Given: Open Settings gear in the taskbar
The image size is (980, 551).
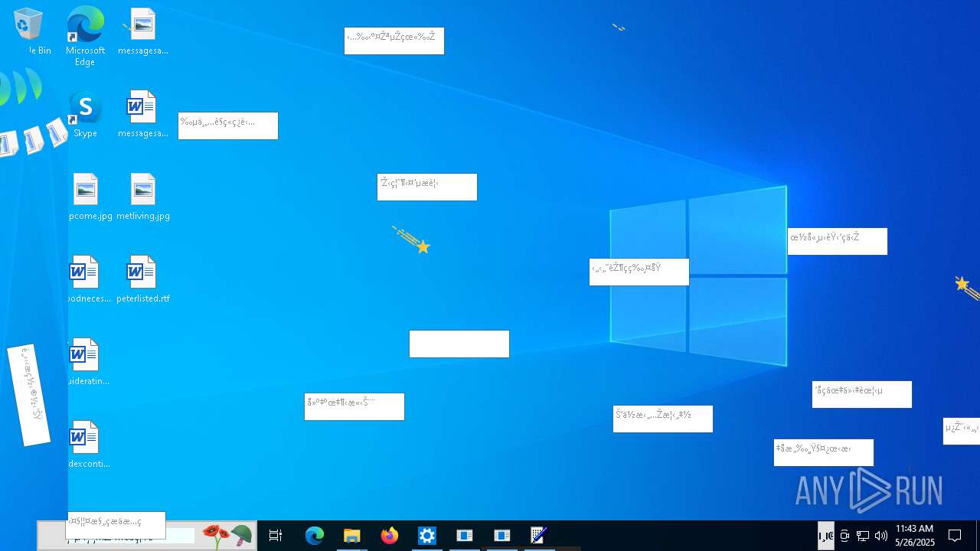Looking at the screenshot, I should (426, 536).
